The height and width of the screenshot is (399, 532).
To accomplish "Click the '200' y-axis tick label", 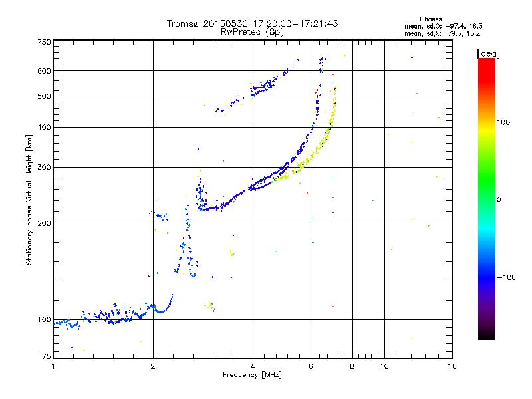I will 44,223.
